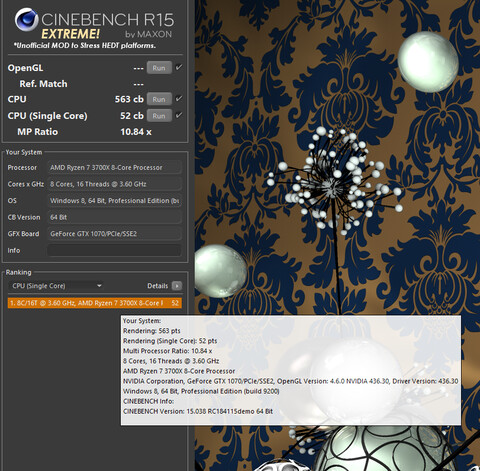This screenshot has width=480, height=471.
Task: Click the 'MP Ratio' label
Action: click(x=37, y=132)
